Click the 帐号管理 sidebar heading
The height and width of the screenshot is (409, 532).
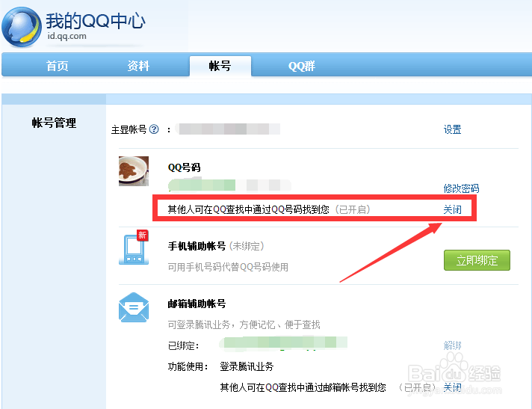pos(54,123)
